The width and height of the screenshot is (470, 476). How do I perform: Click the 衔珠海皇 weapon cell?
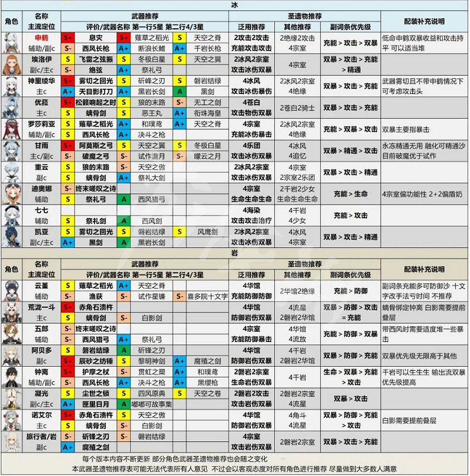click(207, 113)
